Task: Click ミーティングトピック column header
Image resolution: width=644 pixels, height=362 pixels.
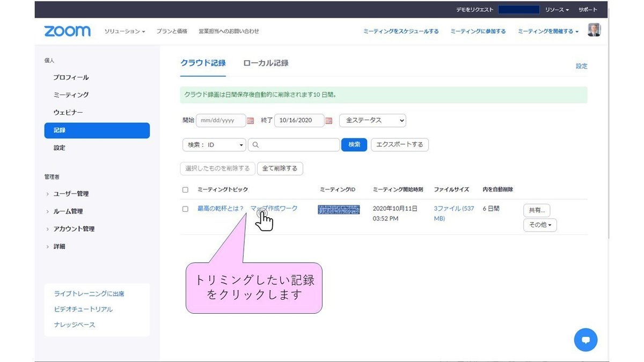Action: 223,190
